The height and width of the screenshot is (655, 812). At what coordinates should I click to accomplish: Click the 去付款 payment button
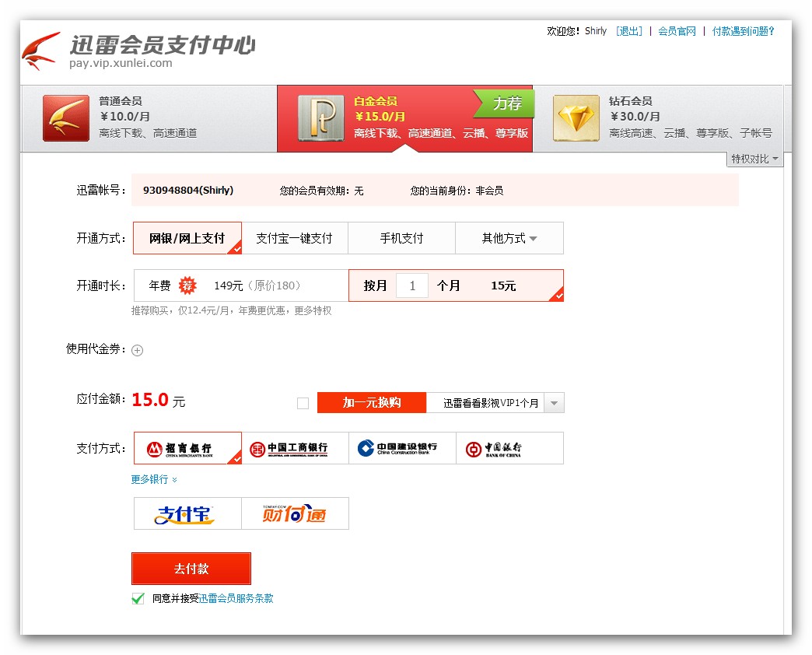point(191,568)
